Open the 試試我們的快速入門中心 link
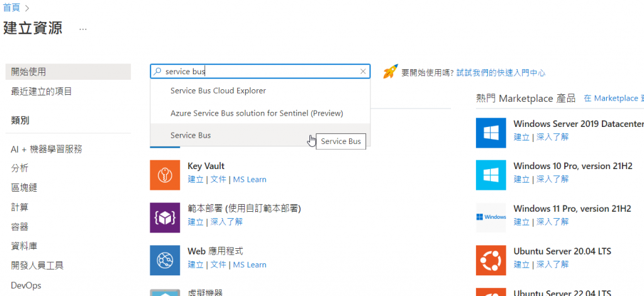 501,73
